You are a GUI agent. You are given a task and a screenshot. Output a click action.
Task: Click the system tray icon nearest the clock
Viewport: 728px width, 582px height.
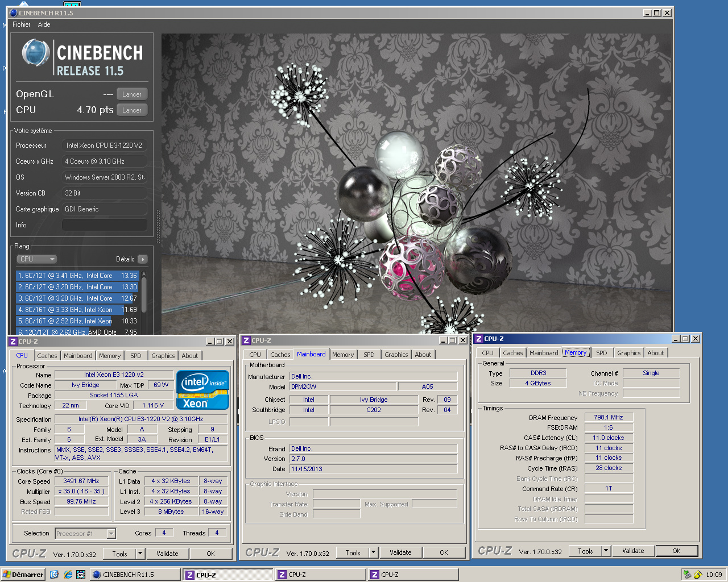(698, 575)
